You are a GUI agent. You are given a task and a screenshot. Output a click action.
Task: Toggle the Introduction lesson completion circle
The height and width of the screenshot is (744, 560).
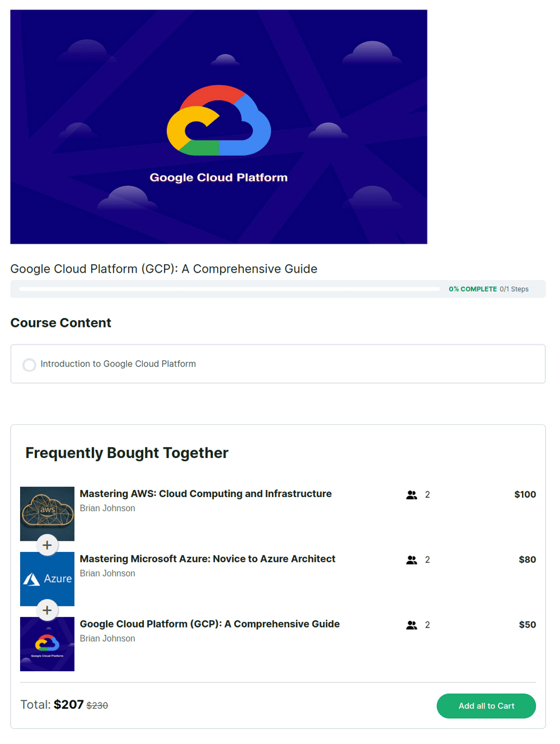pos(29,364)
